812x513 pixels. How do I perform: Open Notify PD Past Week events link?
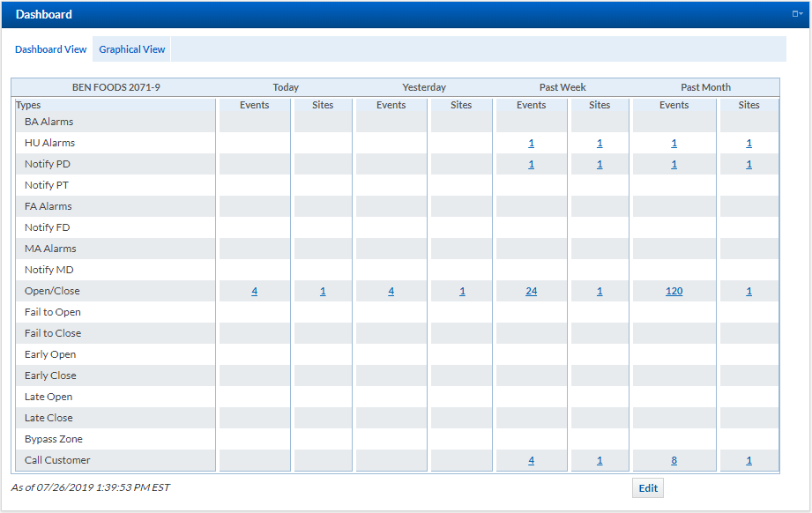pos(531,164)
